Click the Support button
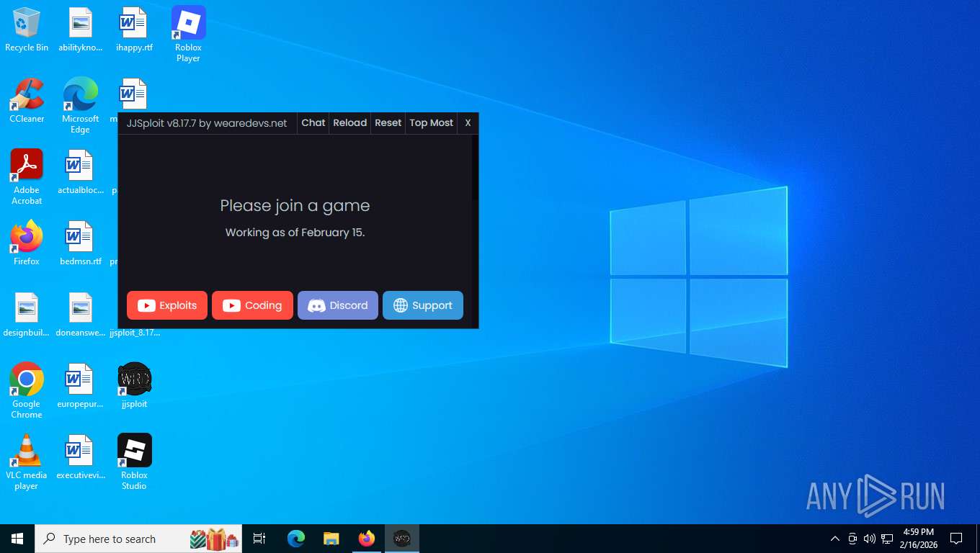The width and height of the screenshot is (980, 553). coord(423,305)
